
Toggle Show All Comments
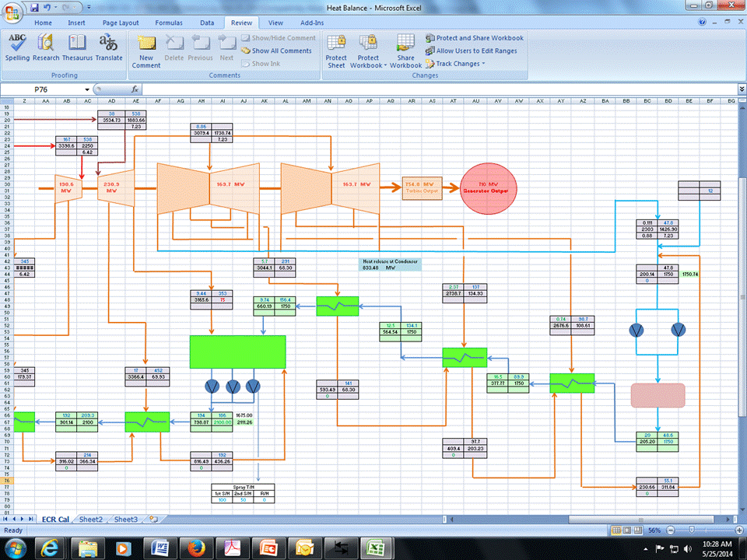[x=276, y=51]
